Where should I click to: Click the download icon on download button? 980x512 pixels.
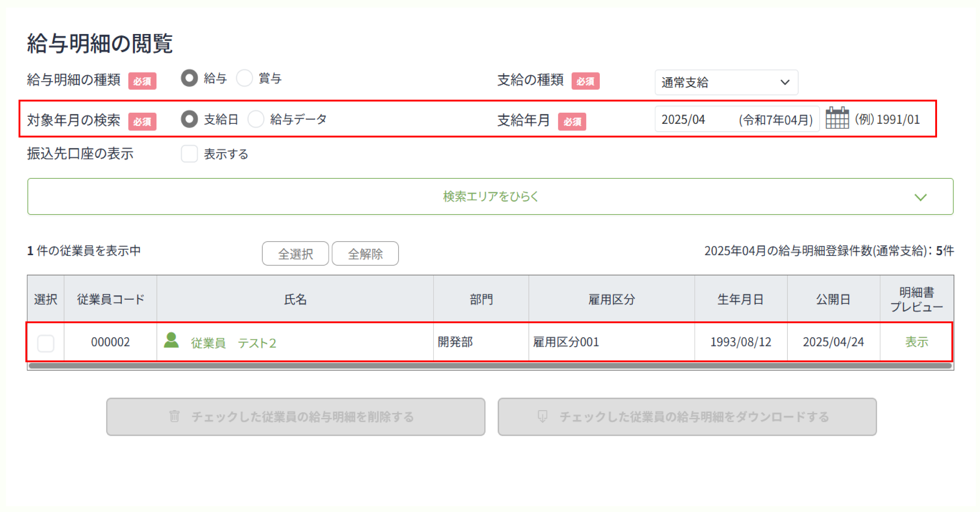[x=542, y=416]
